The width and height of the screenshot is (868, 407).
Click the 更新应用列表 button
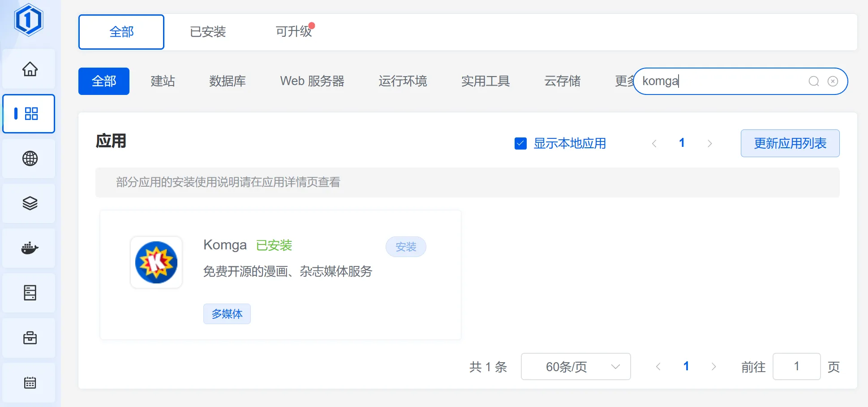[790, 143]
